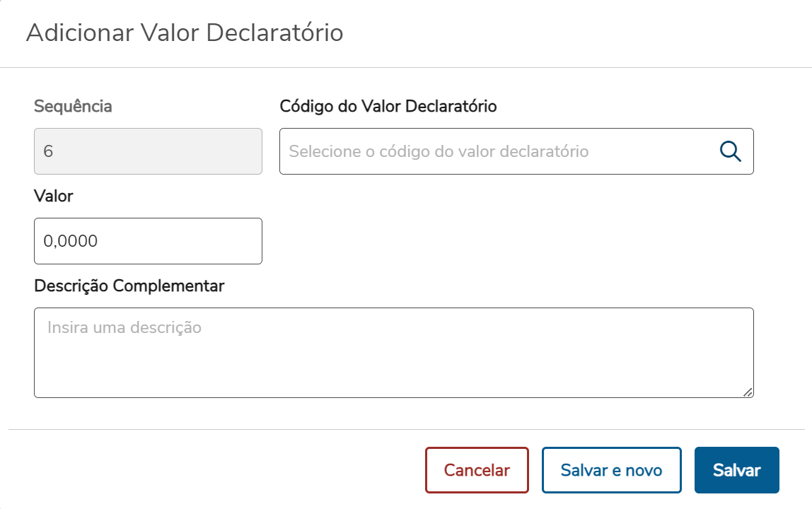Click the Descrição Complementar label
This screenshot has height=509, width=812.
(129, 286)
